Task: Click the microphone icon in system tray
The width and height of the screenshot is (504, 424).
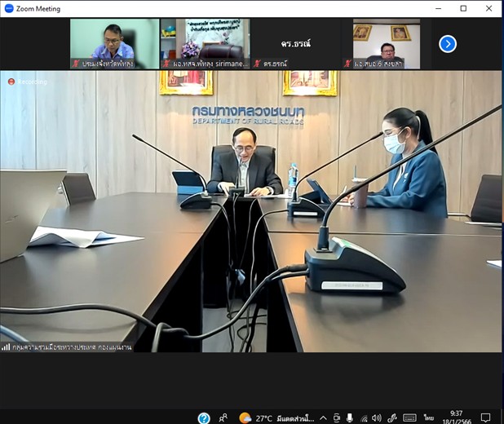Action: pyautogui.click(x=350, y=417)
